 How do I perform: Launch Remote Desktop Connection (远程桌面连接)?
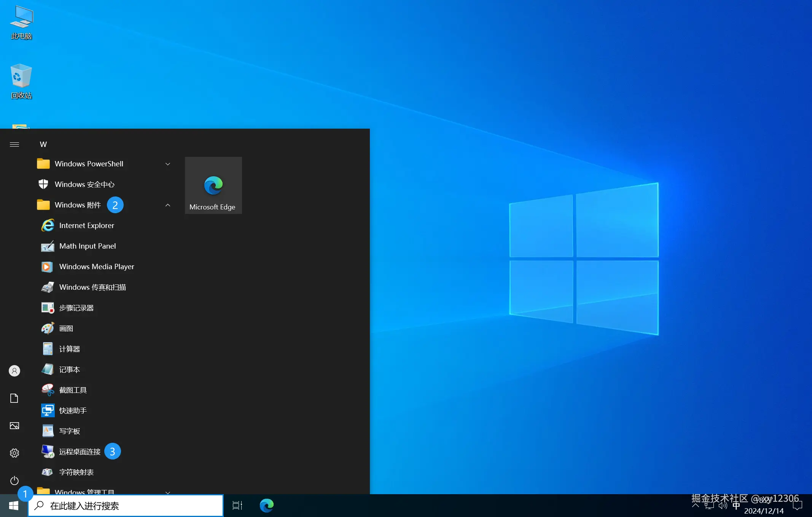point(80,452)
